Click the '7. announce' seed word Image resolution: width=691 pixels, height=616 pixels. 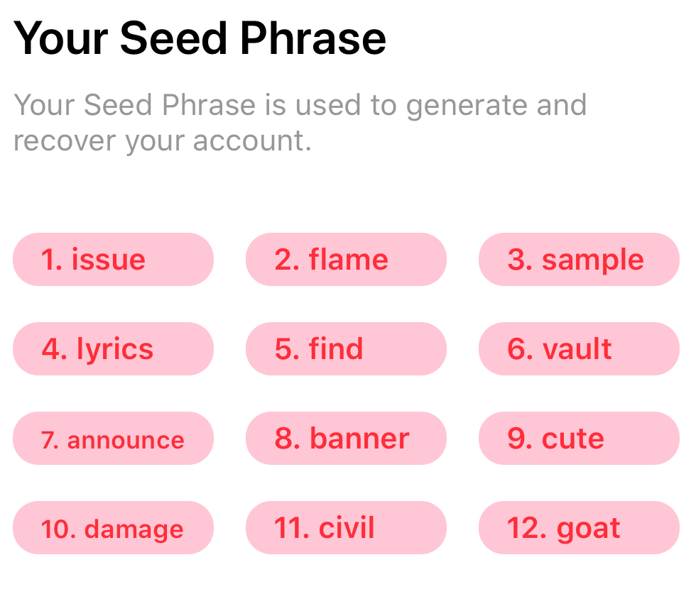coord(113,439)
